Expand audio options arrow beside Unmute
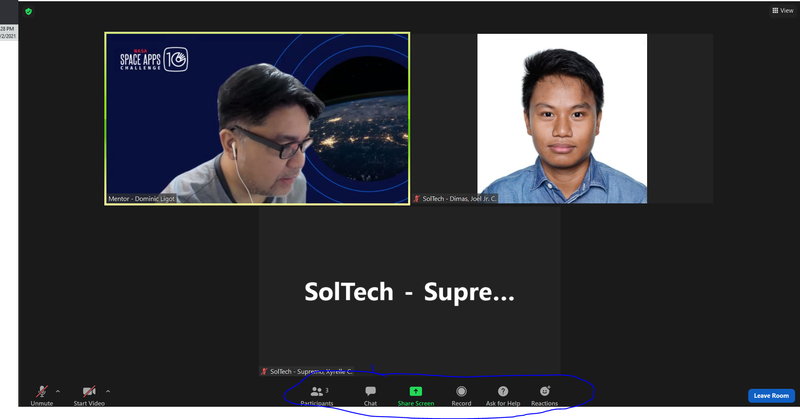 click(58, 391)
